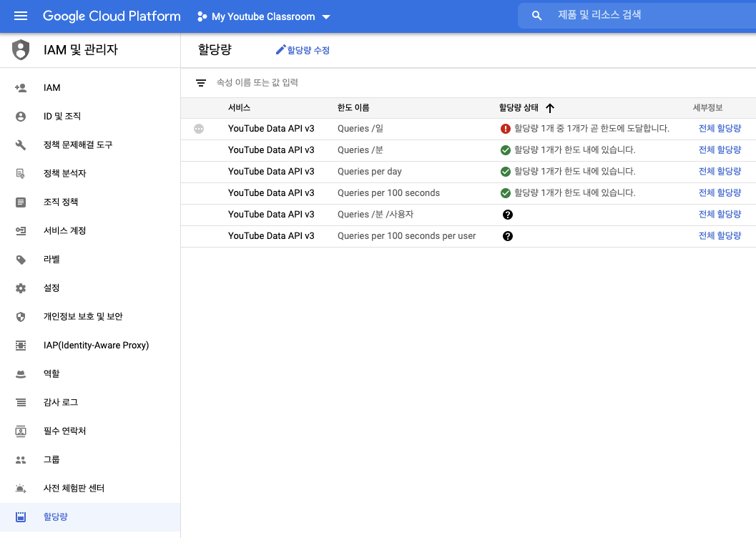Click the 필수 연락처 contact icon

[21, 431]
